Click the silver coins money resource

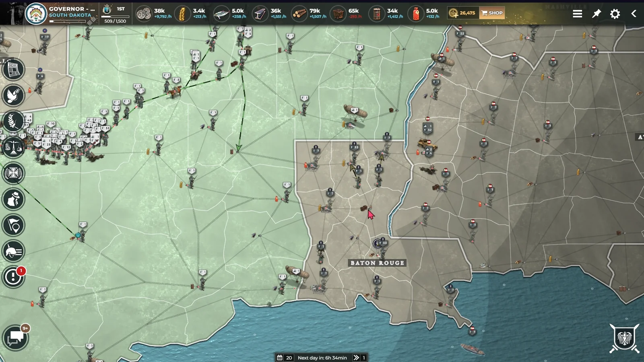click(x=143, y=14)
